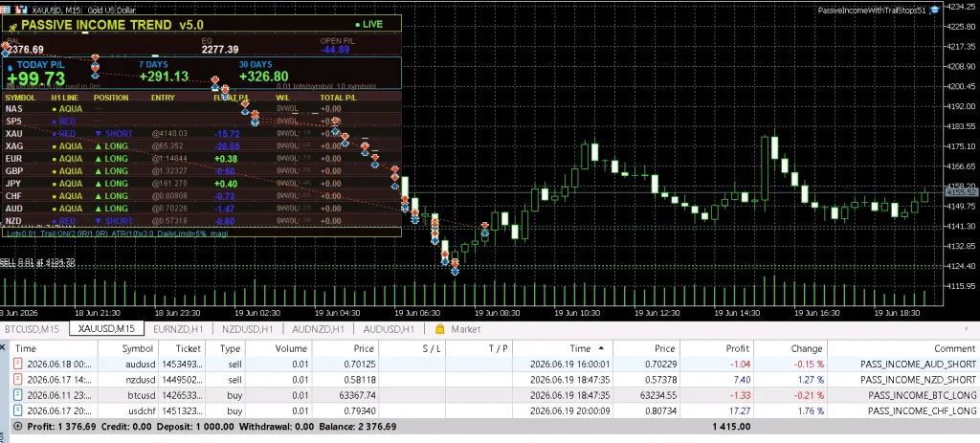Open the NZDUSD,H1 chart tab
980x443 pixels.
[248, 328]
